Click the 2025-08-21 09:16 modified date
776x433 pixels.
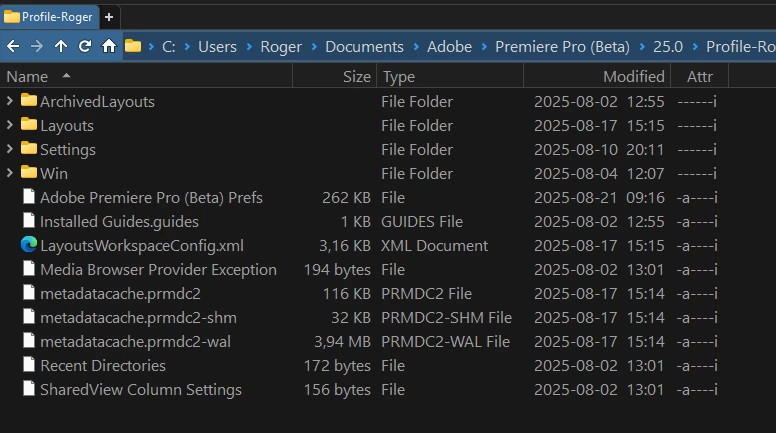(599, 197)
